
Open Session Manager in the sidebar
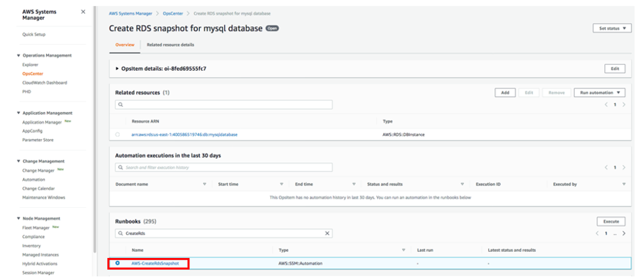pos(38,273)
